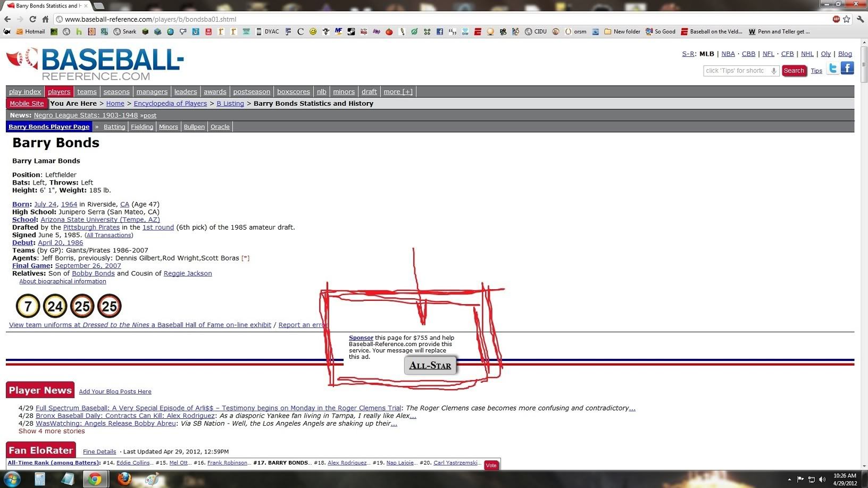Go back to the previous page
868x488 pixels.
(x=7, y=19)
